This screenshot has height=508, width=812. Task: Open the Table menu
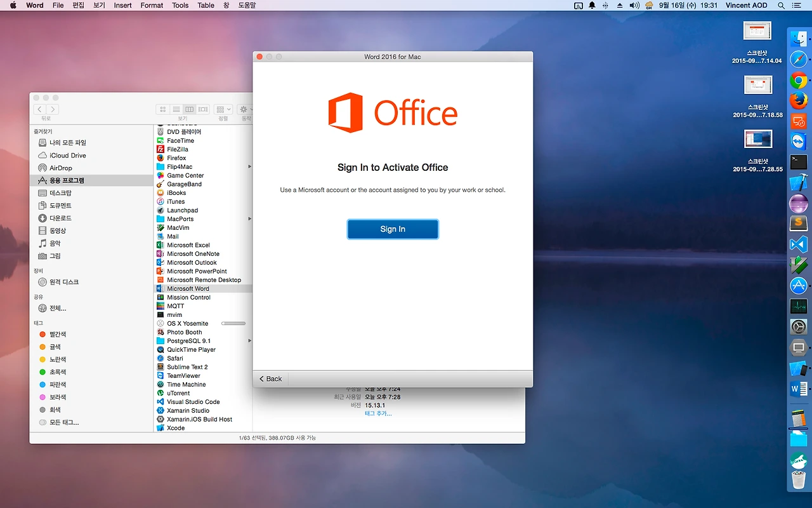coord(206,5)
